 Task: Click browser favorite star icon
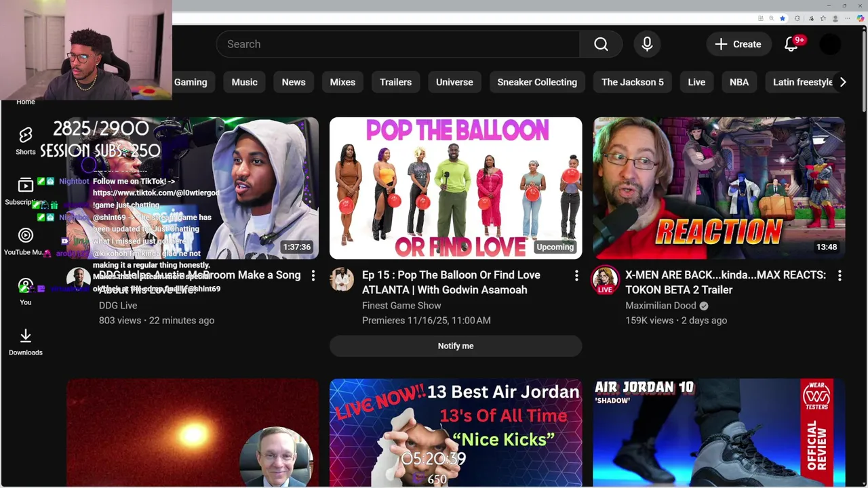(x=782, y=18)
